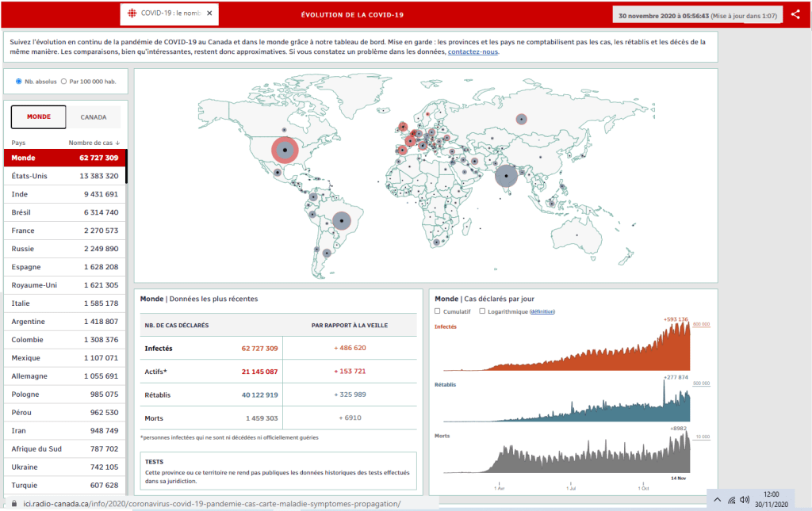Click the Radio-Canada logo in the header tab
The height and width of the screenshot is (511, 812).
(x=131, y=14)
